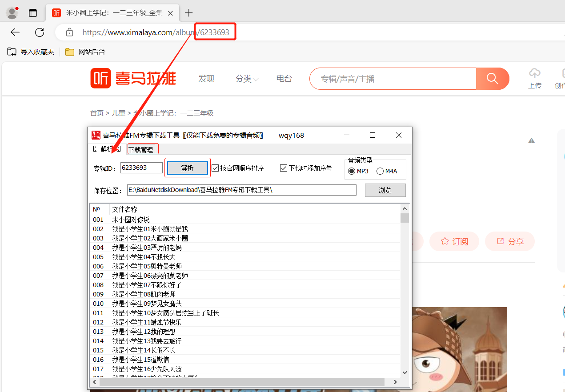Open the 网站后台 bookmarks folder

tap(85, 52)
